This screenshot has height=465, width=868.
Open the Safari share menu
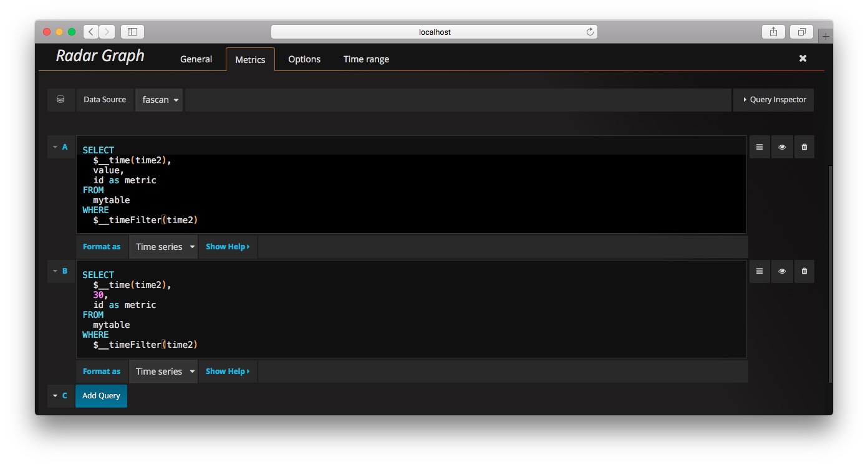point(773,31)
